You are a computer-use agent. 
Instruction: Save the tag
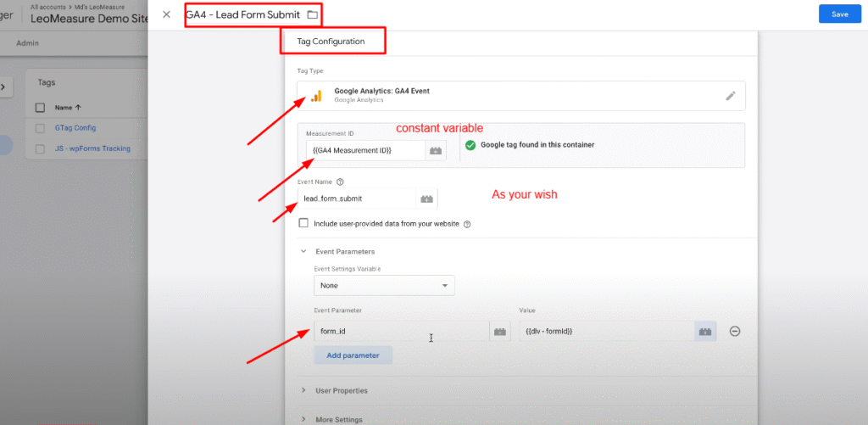840,14
